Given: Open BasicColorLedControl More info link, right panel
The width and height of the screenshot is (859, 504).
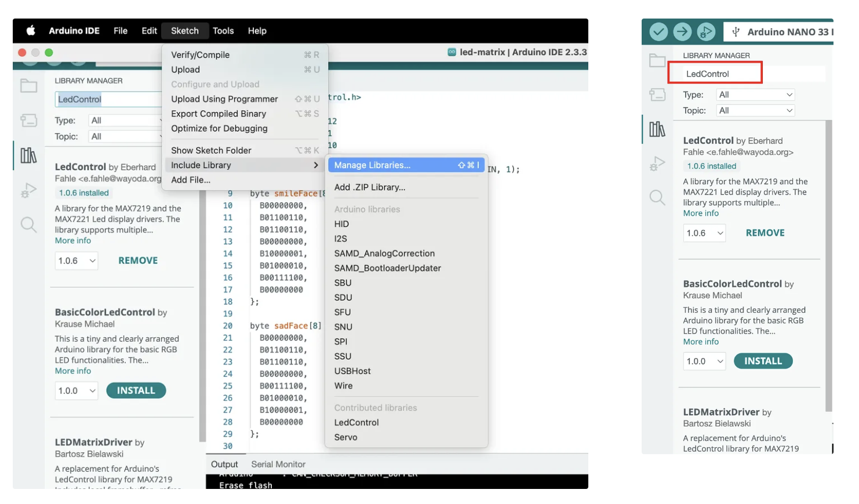Looking at the screenshot, I should click(701, 342).
